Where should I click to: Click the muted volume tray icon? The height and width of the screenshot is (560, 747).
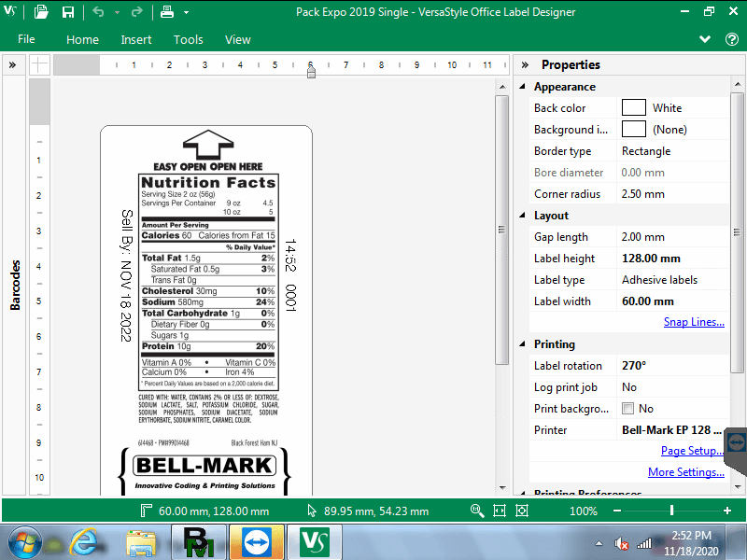tap(622, 543)
